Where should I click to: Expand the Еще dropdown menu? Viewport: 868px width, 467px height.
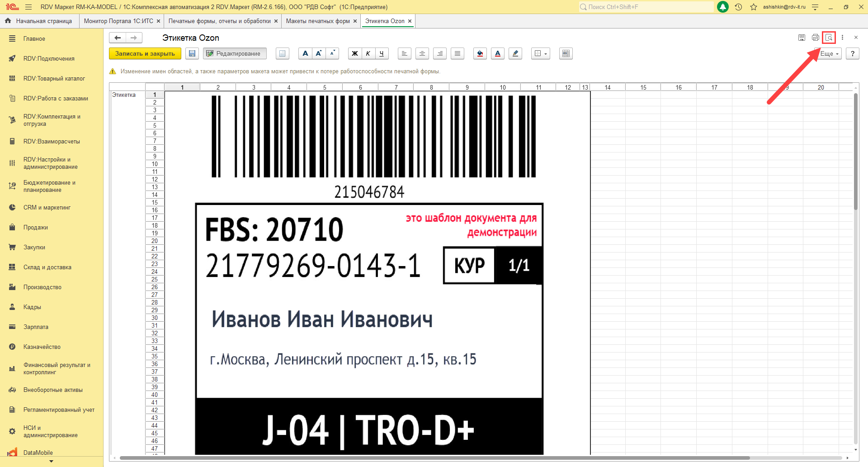(829, 53)
